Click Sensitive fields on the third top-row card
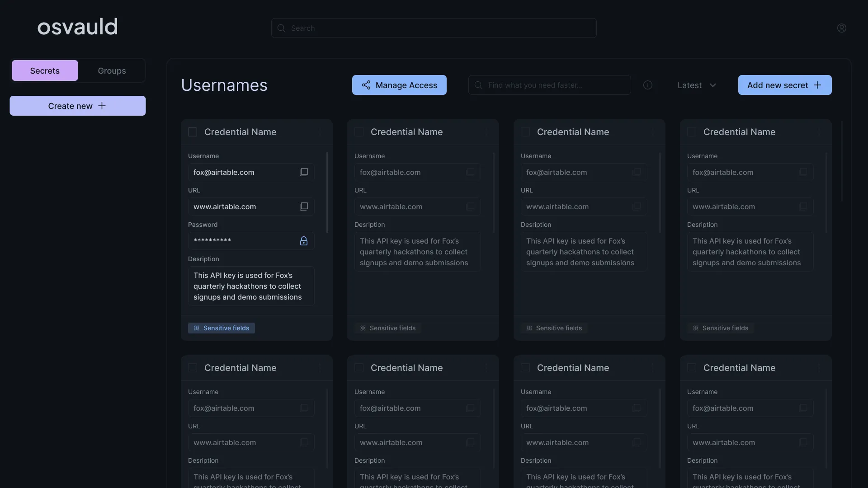The image size is (868, 488). (x=554, y=328)
